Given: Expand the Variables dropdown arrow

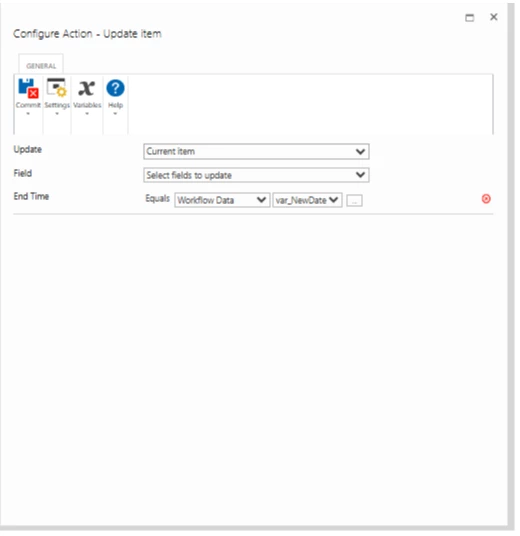Looking at the screenshot, I should pyautogui.click(x=87, y=114).
